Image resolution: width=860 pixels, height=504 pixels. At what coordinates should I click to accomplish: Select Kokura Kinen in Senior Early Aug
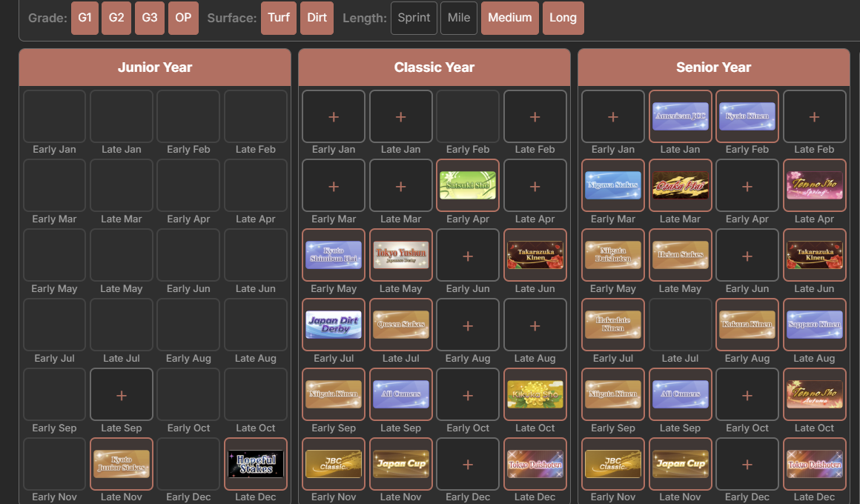[747, 325]
